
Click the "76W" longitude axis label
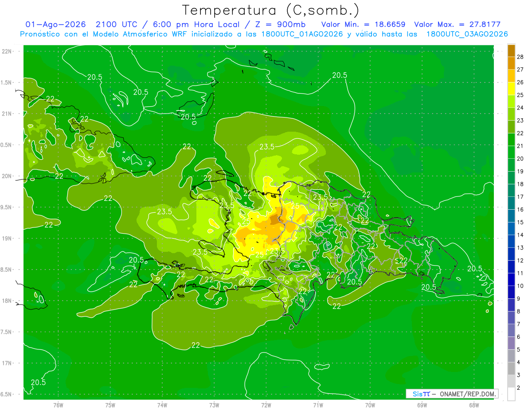(58, 405)
